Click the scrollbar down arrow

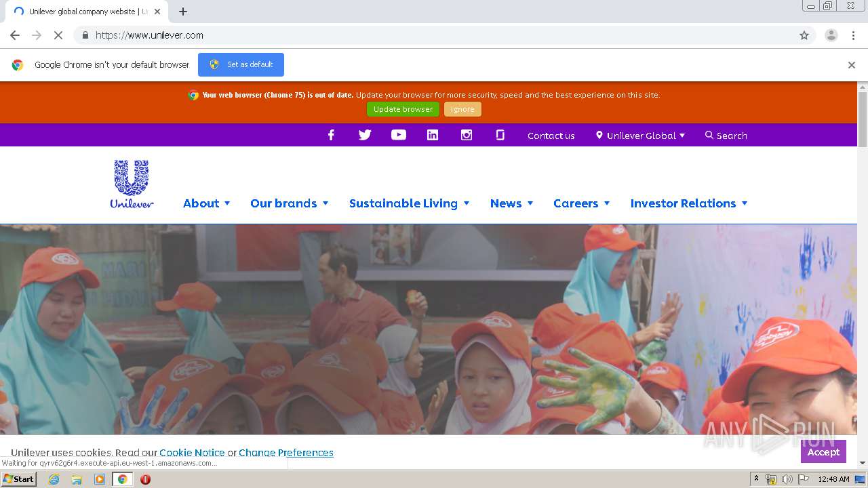pyautogui.click(x=863, y=463)
